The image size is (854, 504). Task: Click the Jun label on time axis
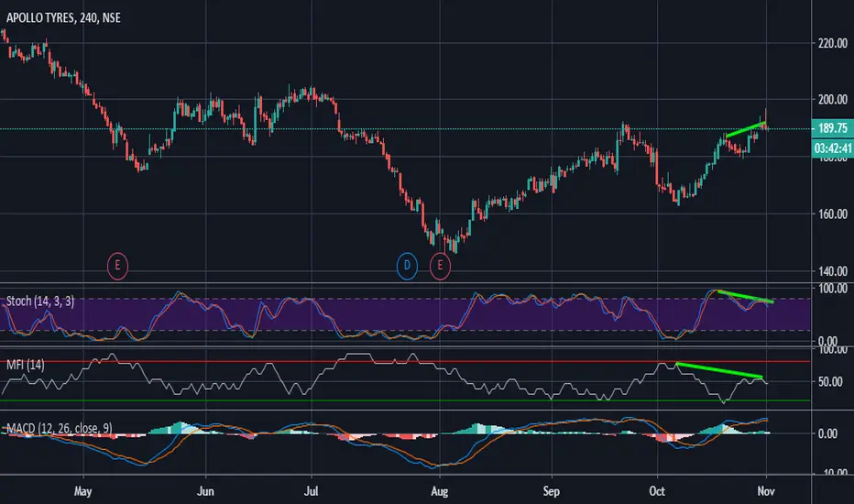pyautogui.click(x=205, y=491)
